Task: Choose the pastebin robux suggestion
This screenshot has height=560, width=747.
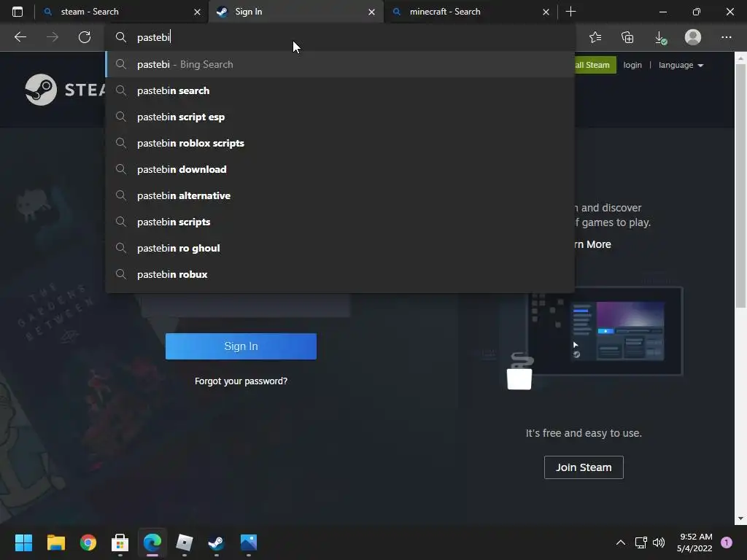Action: (340, 274)
